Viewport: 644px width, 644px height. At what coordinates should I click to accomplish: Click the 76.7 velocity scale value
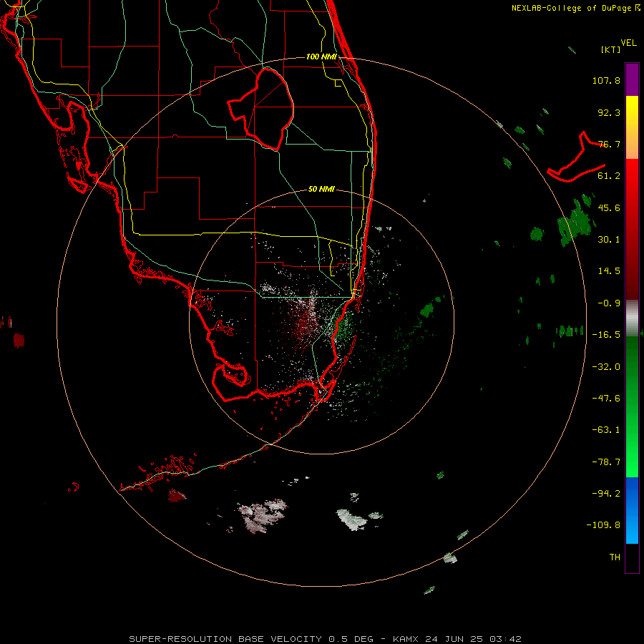point(609,144)
